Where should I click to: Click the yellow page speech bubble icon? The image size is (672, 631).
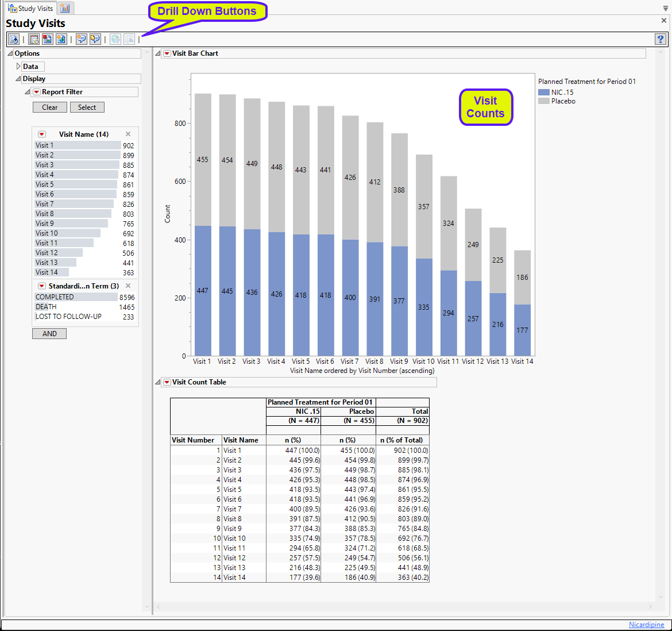[95, 39]
